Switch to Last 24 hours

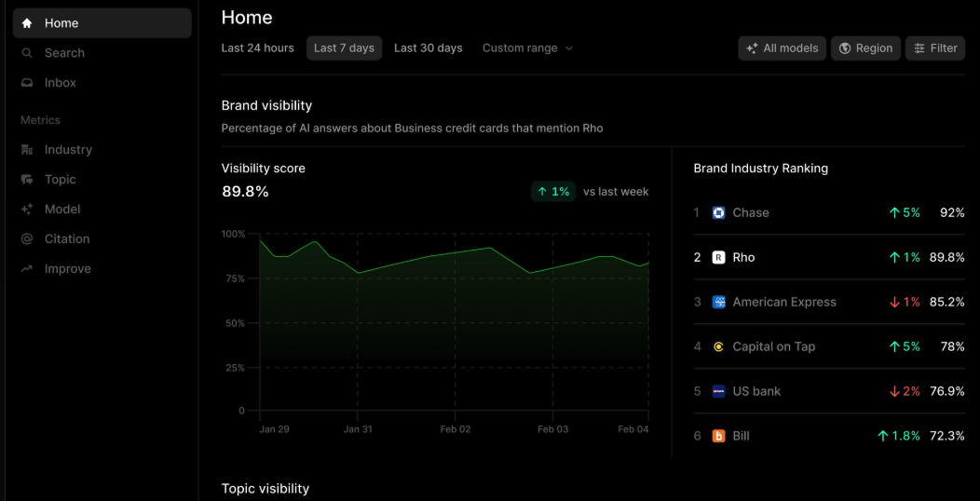point(257,48)
